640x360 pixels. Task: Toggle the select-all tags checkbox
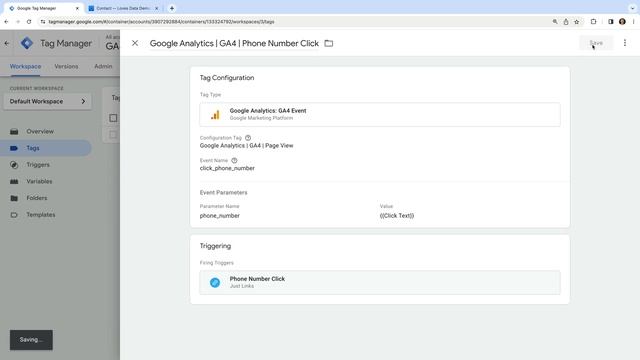(113, 118)
